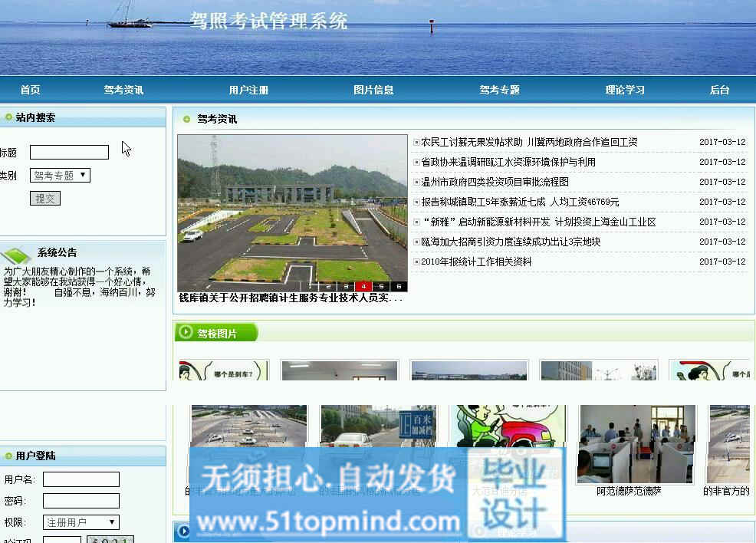
Task: Click the 提交 search button
Action: point(44,198)
